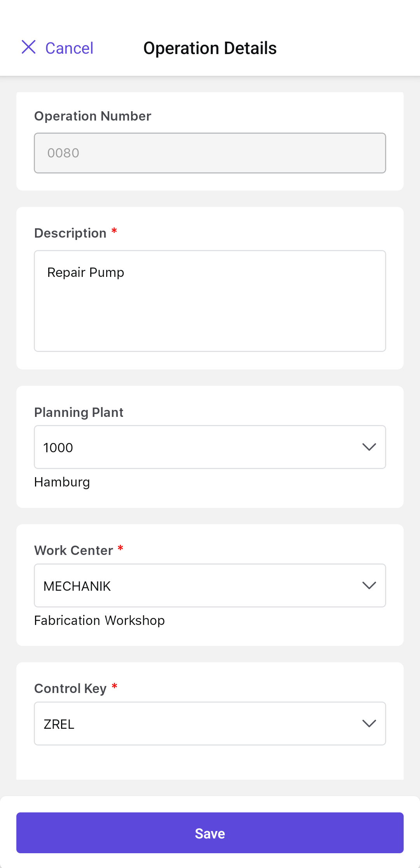Focus the Description box containing Repair Pump
The width and height of the screenshot is (420, 868).
pyautogui.click(x=210, y=301)
